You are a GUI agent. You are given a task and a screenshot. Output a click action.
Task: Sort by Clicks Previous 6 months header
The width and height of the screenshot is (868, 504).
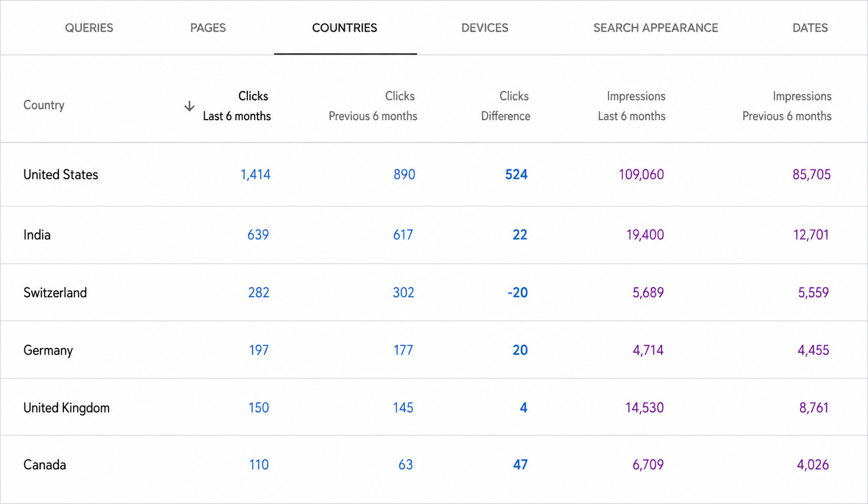(373, 106)
